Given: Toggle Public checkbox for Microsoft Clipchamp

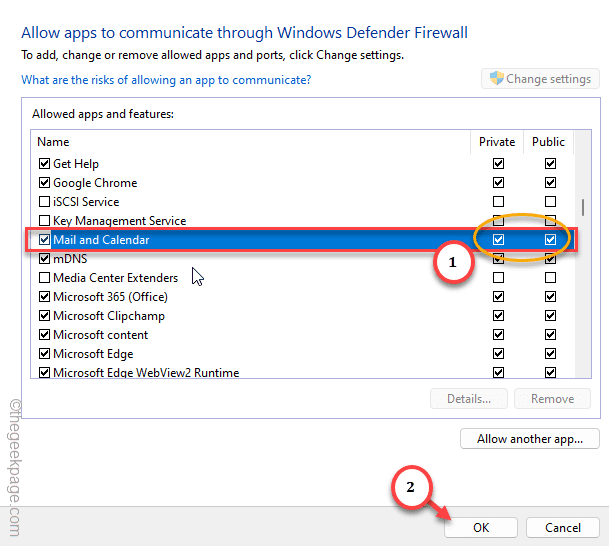Looking at the screenshot, I should [550, 316].
